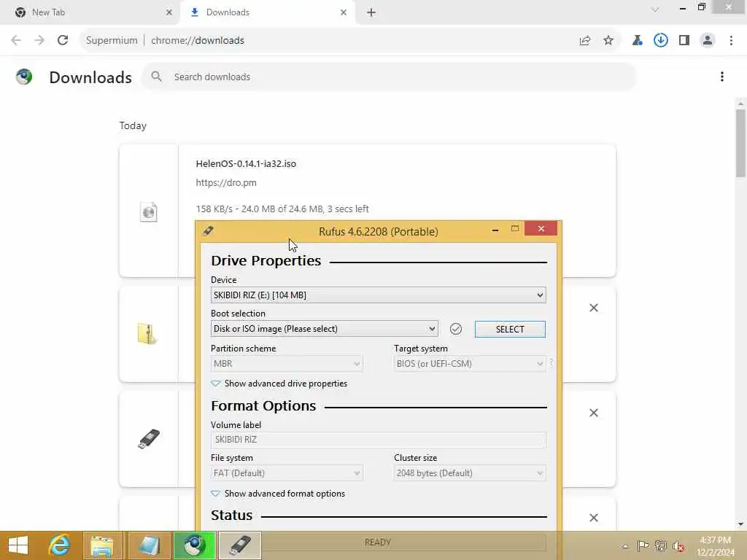Screen dimensions: 747x560
Task: Expand Show advanced format options
Action: 278,494
